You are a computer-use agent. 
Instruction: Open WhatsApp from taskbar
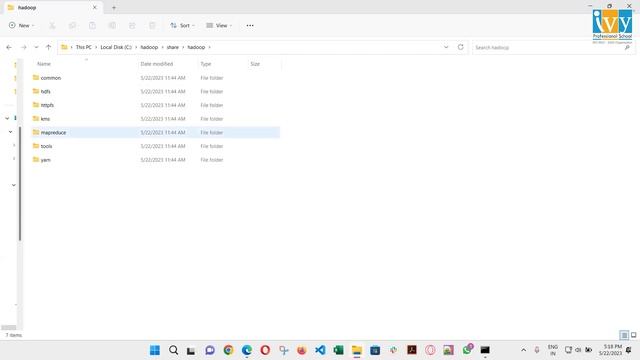pos(467,350)
